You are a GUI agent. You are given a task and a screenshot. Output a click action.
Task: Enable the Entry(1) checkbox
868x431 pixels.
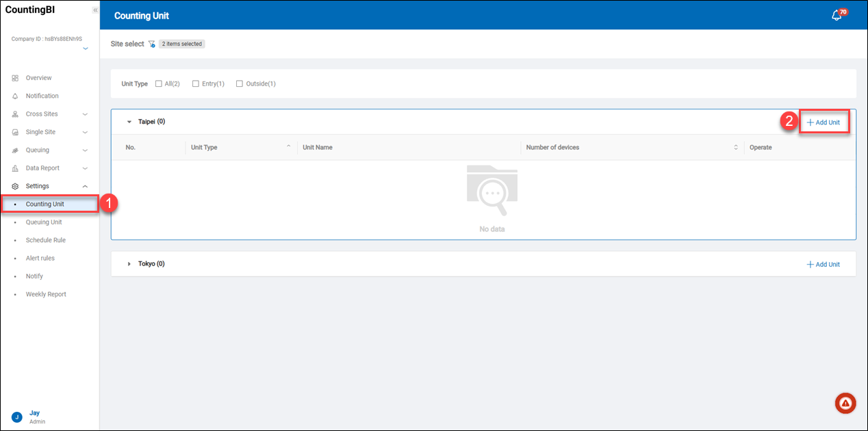196,83
